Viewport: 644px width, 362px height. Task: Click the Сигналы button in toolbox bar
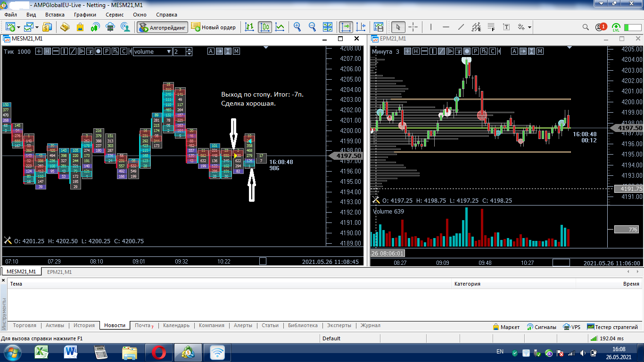pyautogui.click(x=541, y=327)
